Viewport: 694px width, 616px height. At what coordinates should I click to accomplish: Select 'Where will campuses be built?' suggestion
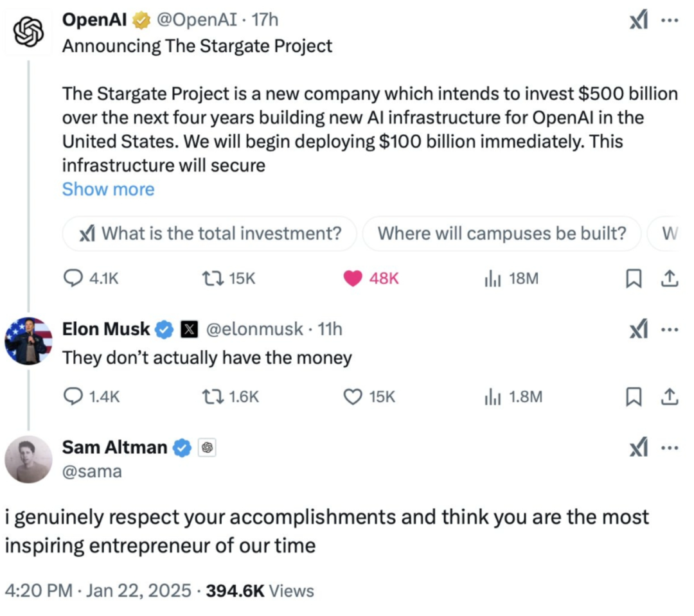(x=501, y=234)
